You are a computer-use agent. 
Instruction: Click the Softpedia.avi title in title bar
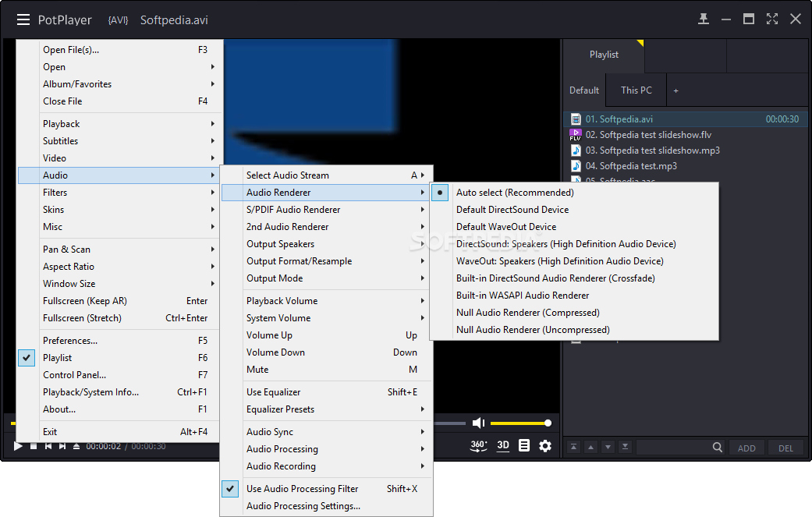click(x=174, y=19)
